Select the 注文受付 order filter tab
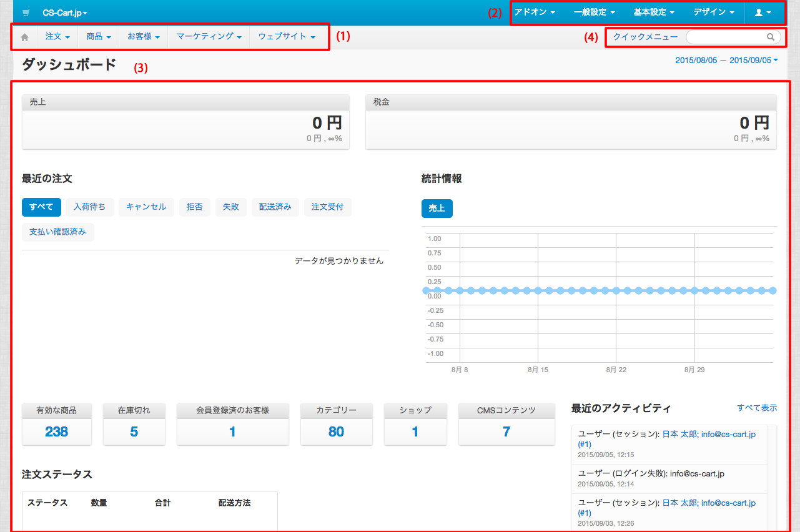Viewport: 800px width, 532px height. coord(328,207)
